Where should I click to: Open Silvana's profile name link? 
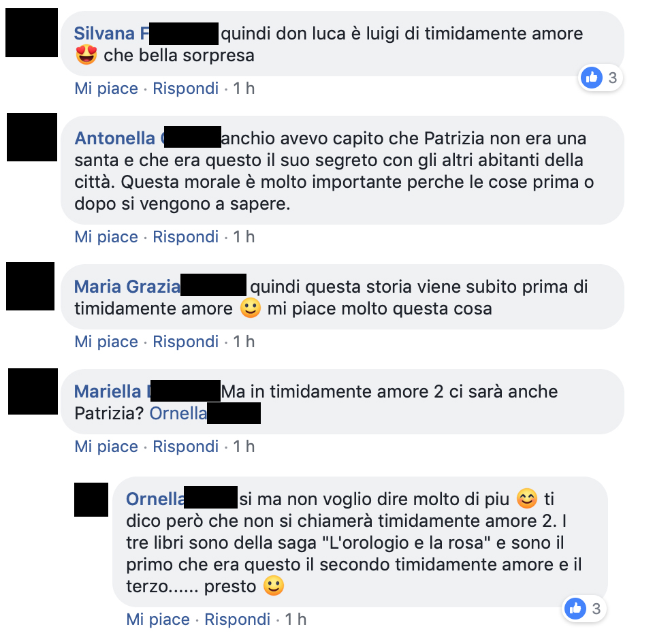pyautogui.click(x=146, y=33)
